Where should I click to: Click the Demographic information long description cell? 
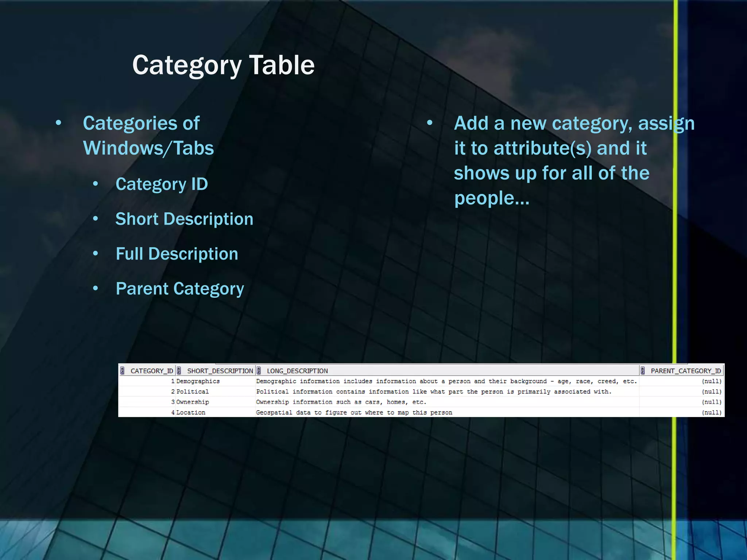(x=448, y=381)
